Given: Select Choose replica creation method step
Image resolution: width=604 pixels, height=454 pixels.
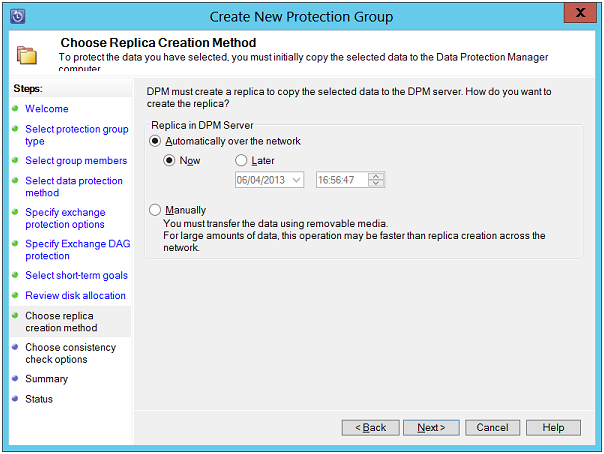Looking at the screenshot, I should (x=61, y=322).
